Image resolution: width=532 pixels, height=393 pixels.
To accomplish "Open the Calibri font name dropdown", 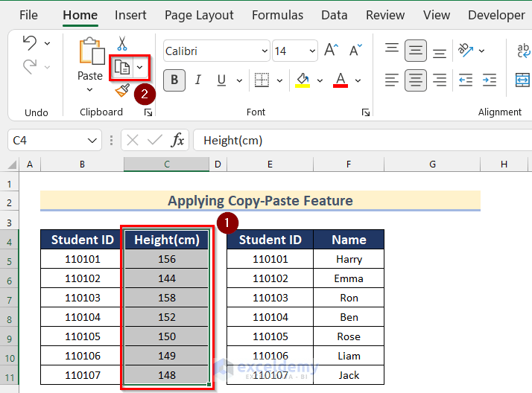I will [265, 51].
